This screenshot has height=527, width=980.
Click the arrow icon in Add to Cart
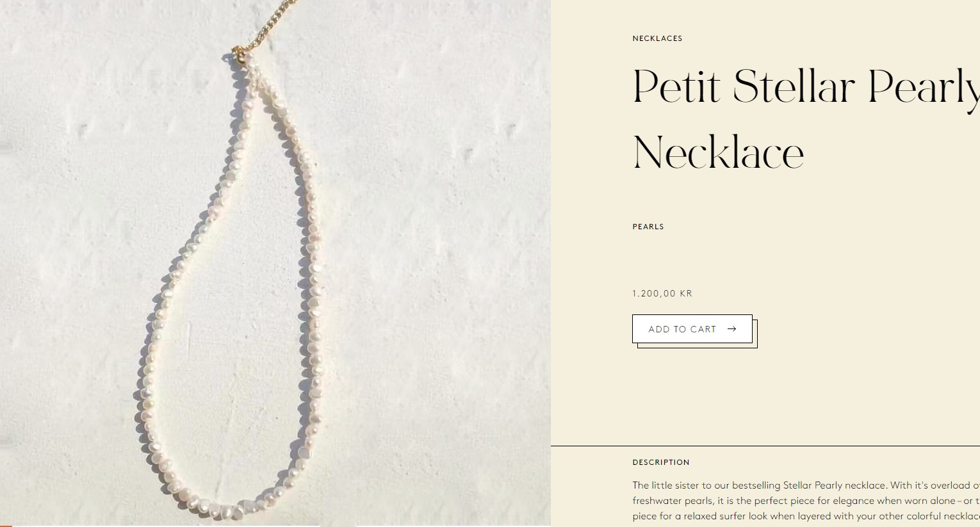(731, 329)
